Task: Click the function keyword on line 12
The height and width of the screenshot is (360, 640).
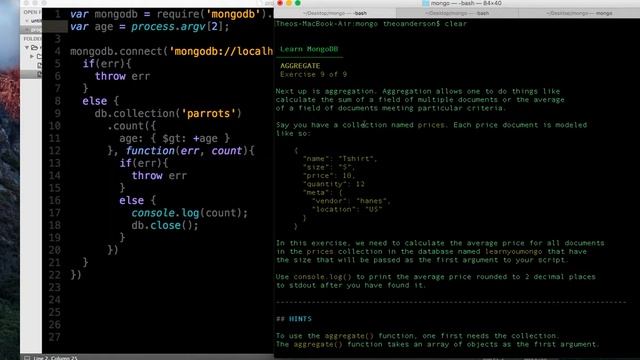Action: [150, 151]
